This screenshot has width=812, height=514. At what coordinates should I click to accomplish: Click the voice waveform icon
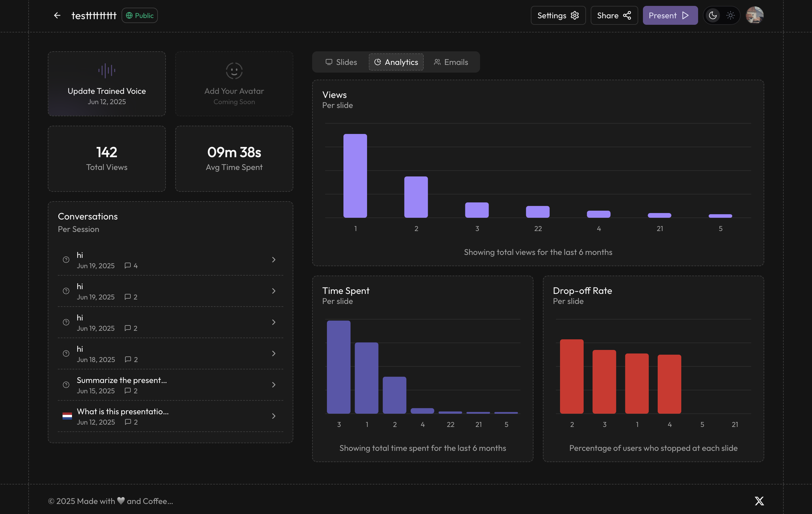(107, 71)
